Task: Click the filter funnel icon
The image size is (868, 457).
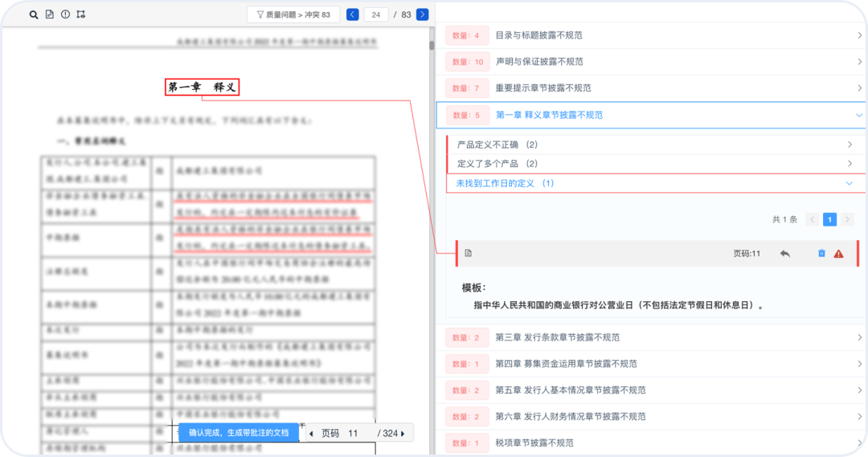Action: [x=260, y=14]
